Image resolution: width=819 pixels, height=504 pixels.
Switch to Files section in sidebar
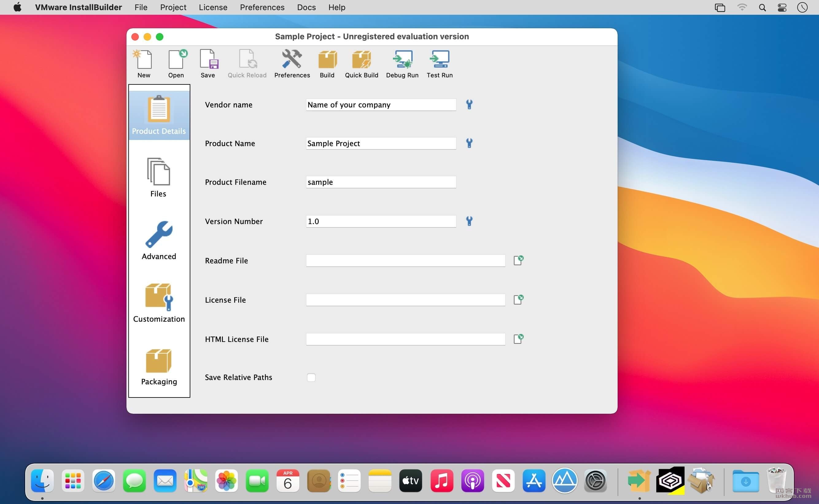click(x=158, y=178)
